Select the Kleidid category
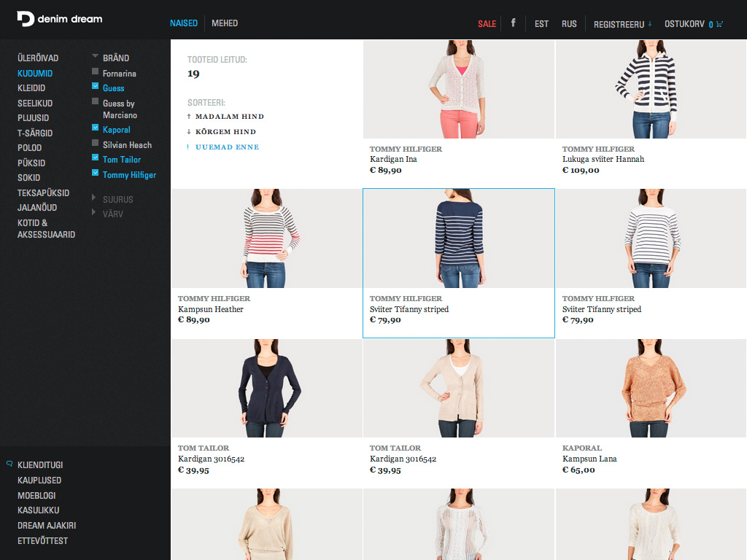Viewport: 747px width, 560px height. pos(31,88)
